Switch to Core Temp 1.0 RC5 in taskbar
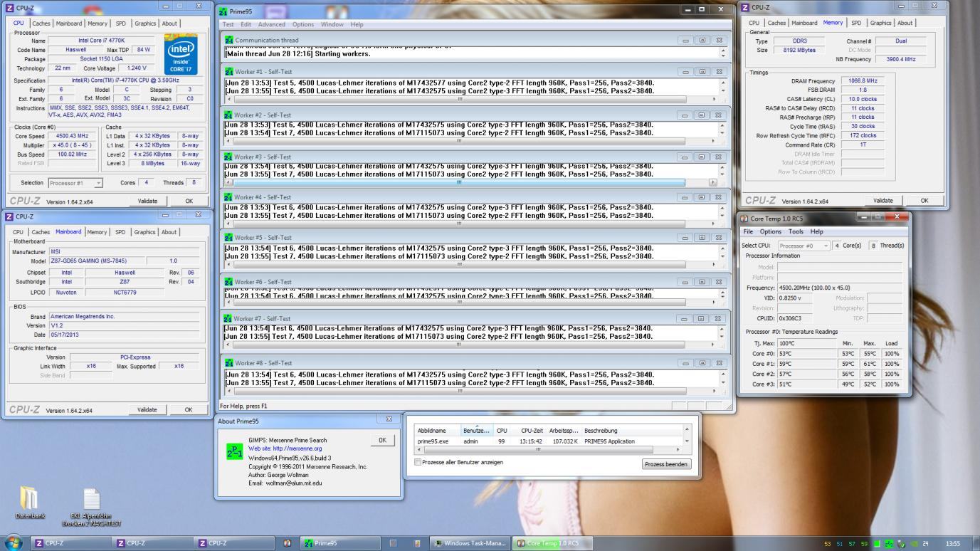 [552, 543]
